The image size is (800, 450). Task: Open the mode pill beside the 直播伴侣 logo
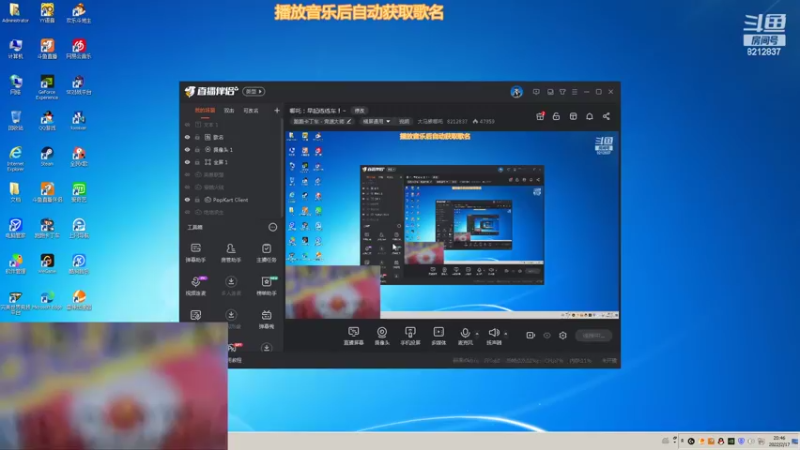coord(254,91)
